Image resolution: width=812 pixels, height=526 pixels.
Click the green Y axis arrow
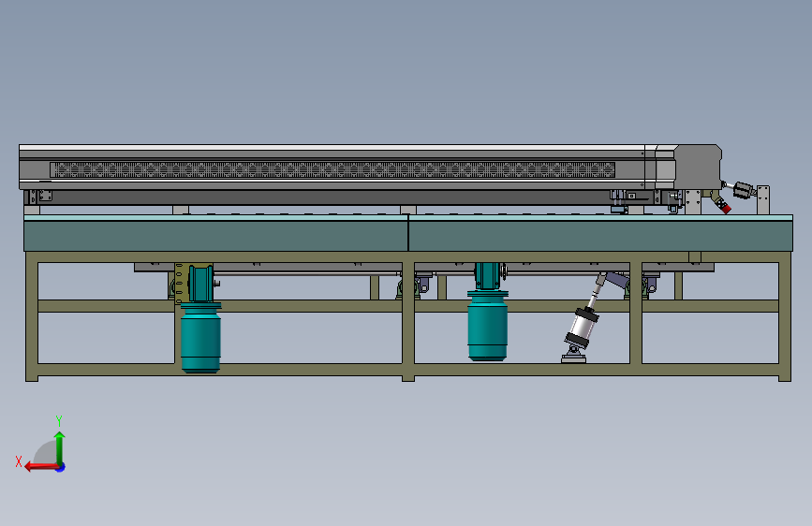click(x=60, y=448)
